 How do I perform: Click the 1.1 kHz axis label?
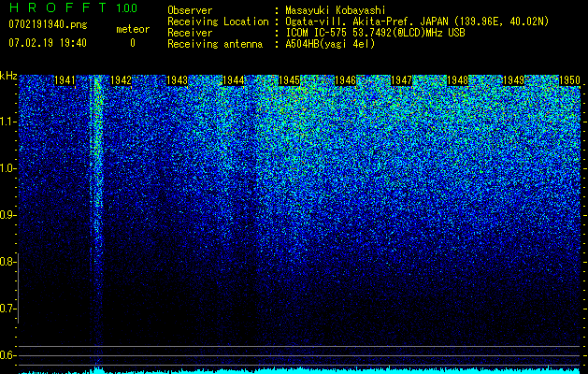pos(7,122)
